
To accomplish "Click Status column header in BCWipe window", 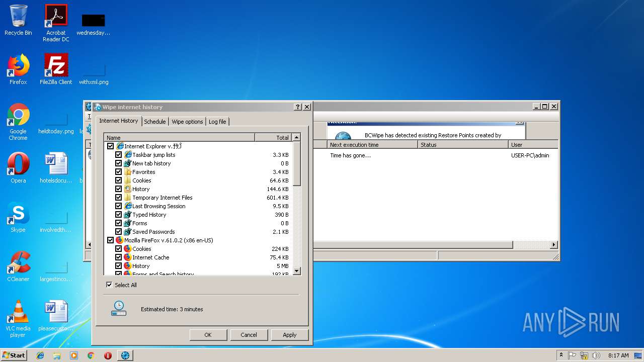I will point(463,145).
